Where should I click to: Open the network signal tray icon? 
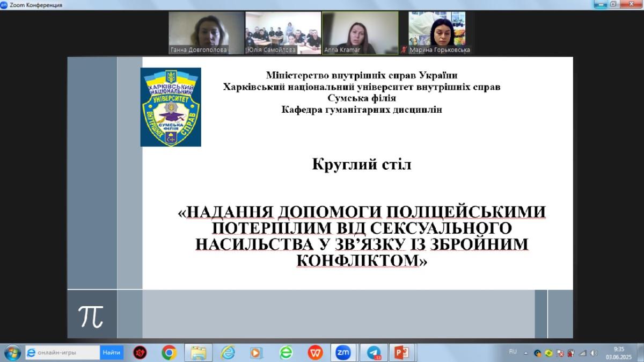click(583, 353)
